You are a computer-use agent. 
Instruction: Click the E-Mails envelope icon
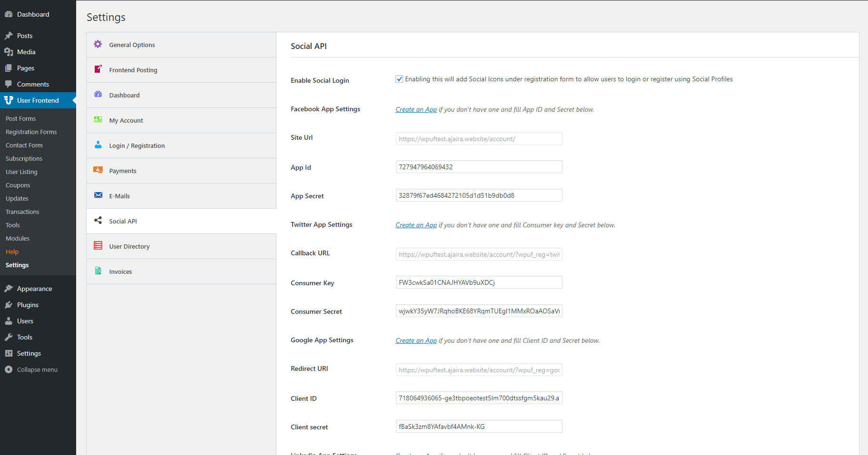tap(99, 195)
